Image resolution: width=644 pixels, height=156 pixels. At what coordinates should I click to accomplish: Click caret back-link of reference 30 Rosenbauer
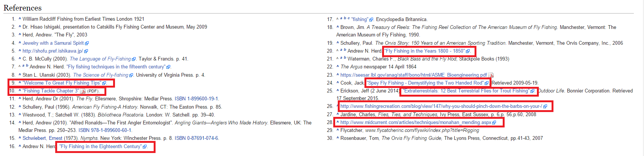point(337,138)
